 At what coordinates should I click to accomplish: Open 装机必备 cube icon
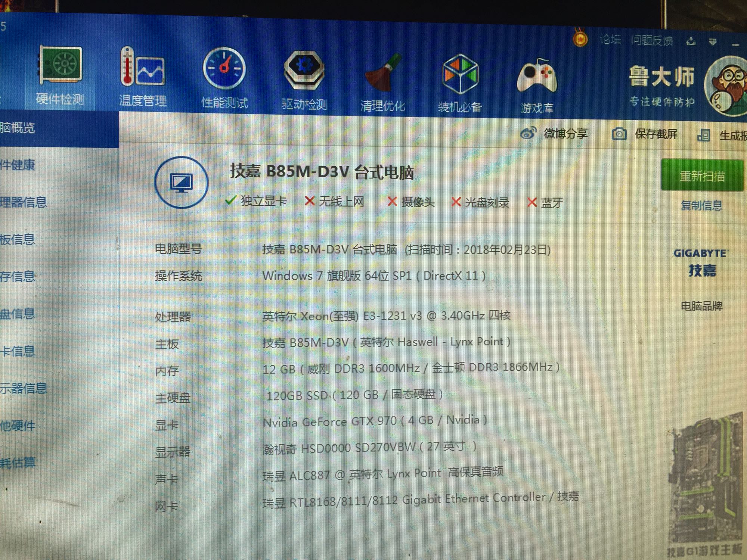pos(460,74)
